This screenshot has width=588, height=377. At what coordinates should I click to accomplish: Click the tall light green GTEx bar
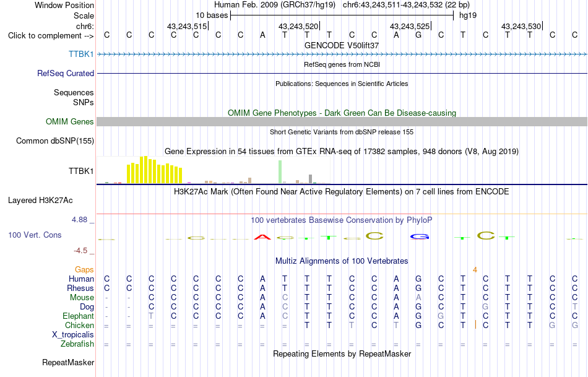point(280,172)
